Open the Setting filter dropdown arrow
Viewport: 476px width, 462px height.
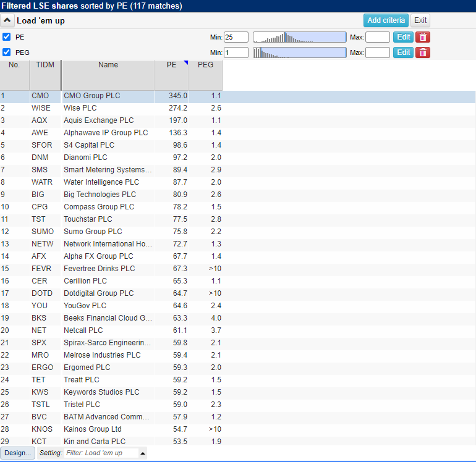[143, 453]
